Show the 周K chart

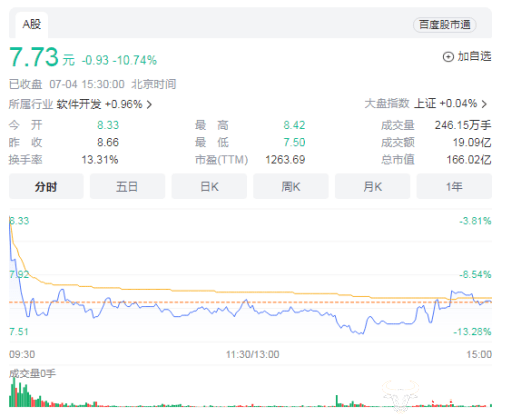[x=291, y=186]
